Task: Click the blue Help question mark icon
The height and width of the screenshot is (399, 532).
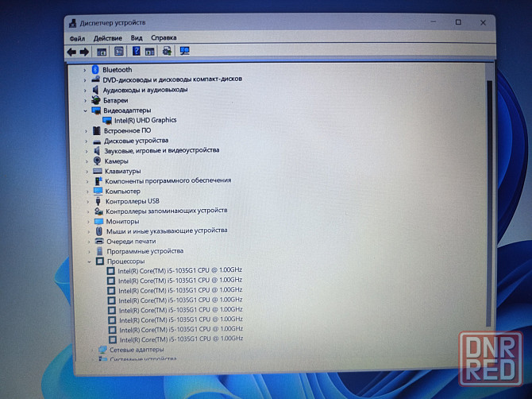Action: tap(136, 52)
